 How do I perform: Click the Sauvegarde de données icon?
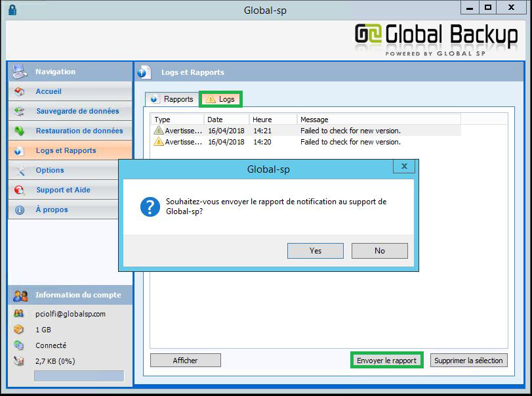(x=20, y=112)
